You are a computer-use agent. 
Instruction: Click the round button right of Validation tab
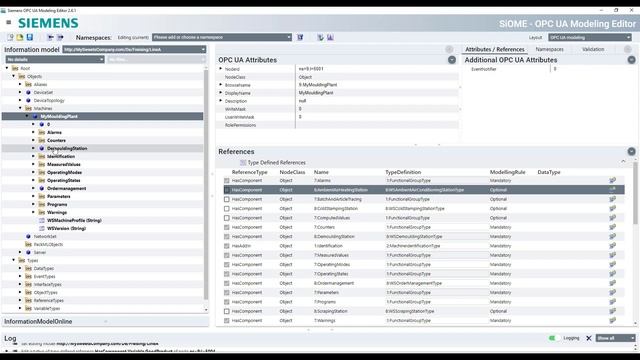pyautogui.click(x=628, y=49)
